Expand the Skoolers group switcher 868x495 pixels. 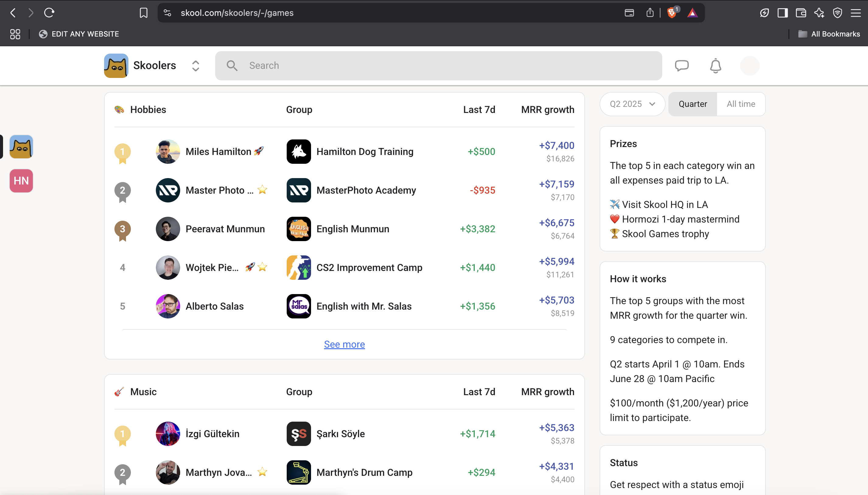(x=195, y=66)
